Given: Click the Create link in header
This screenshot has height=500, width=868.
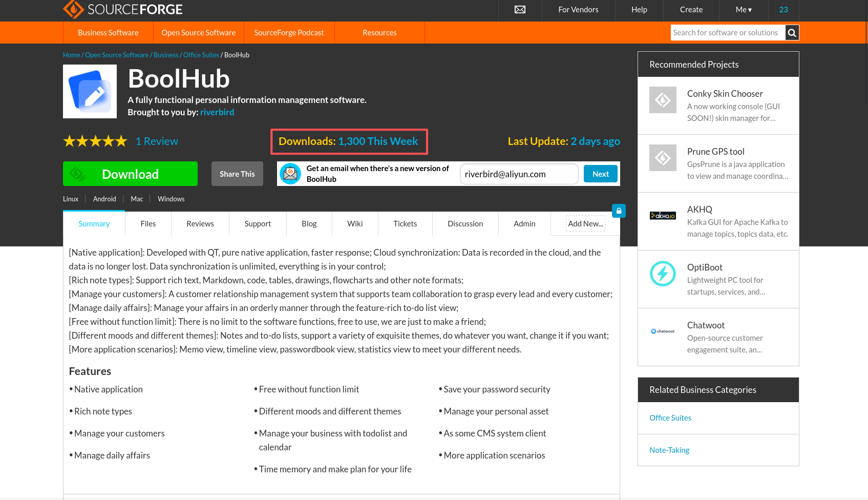Looking at the screenshot, I should [691, 10].
